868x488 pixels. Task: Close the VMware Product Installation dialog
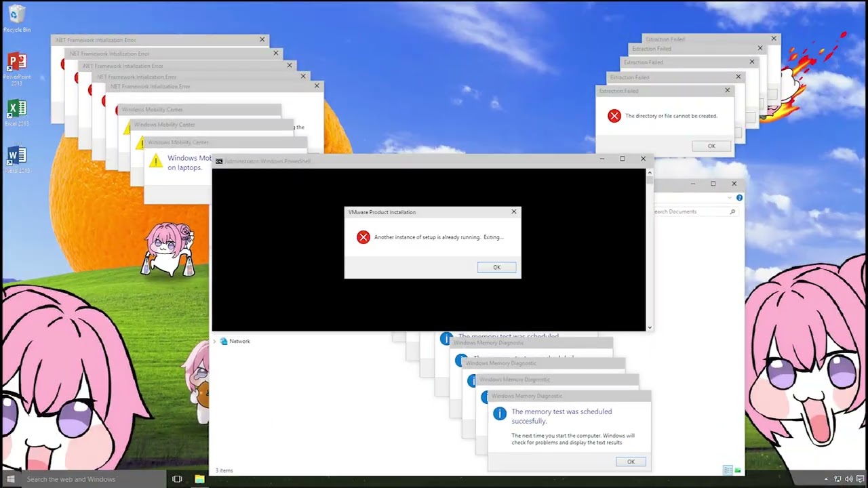pyautogui.click(x=514, y=211)
